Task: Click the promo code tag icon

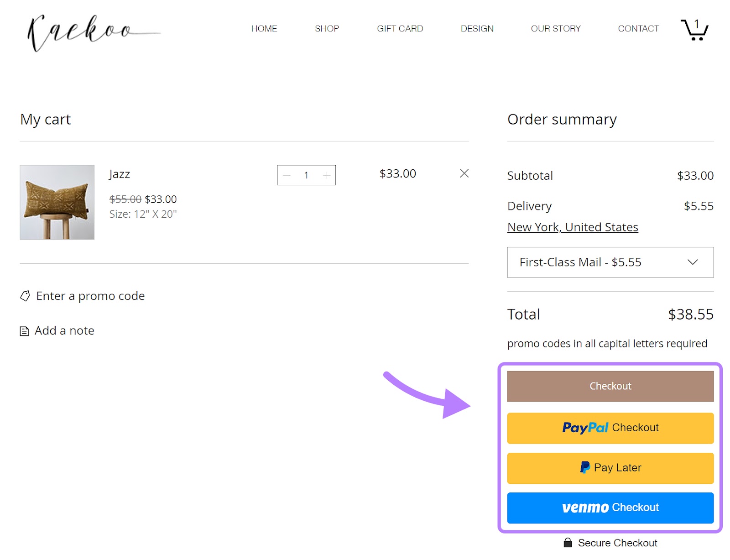Action: click(x=24, y=296)
